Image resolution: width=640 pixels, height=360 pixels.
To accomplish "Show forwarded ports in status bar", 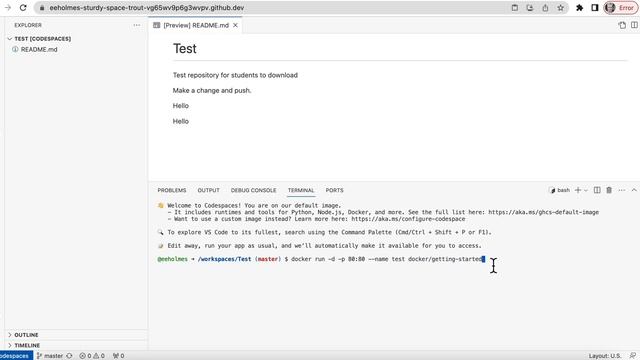I will point(119,356).
